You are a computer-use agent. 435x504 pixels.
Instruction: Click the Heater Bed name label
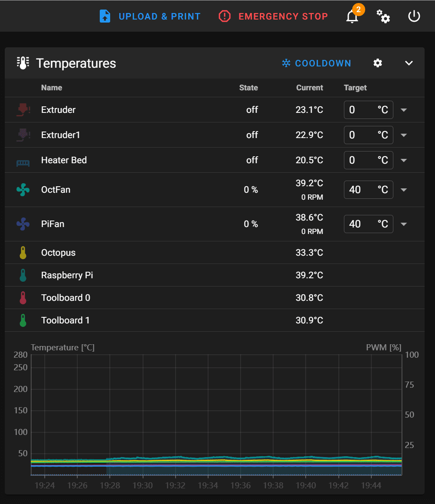pos(64,160)
